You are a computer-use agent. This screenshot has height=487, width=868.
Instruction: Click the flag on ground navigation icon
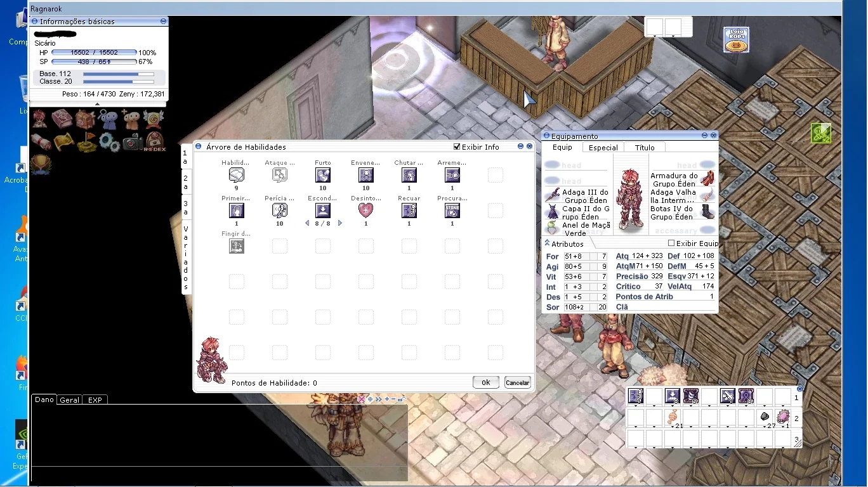pos(86,142)
